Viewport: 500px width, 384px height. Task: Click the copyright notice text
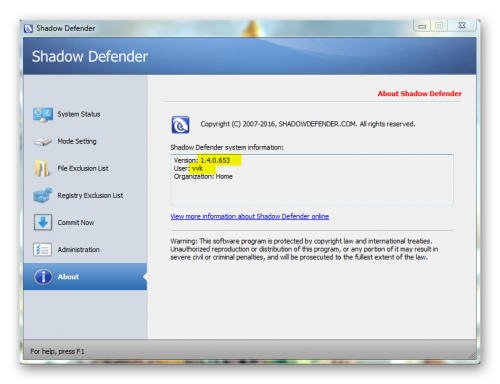pos(308,124)
